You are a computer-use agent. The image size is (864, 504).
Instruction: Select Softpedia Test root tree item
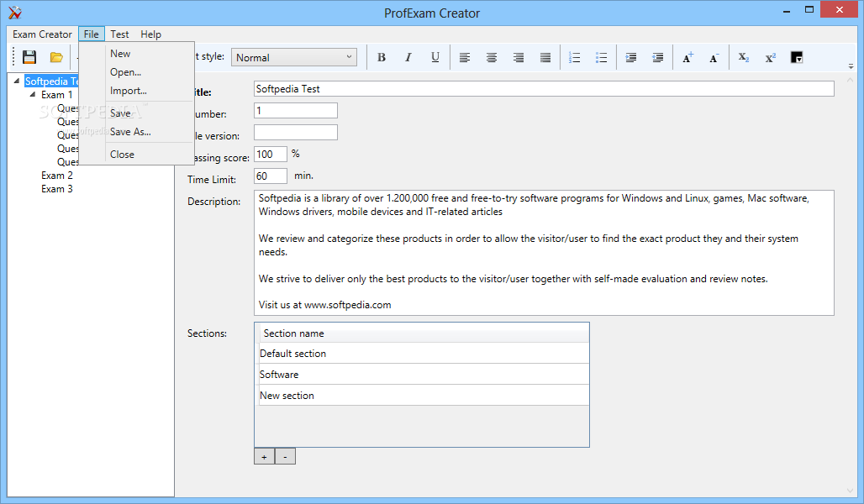tap(51, 81)
